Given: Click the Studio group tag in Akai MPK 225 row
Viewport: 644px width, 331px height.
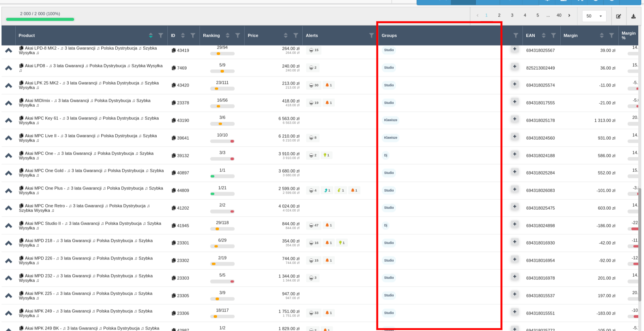Looking at the screenshot, I should click(389, 295).
